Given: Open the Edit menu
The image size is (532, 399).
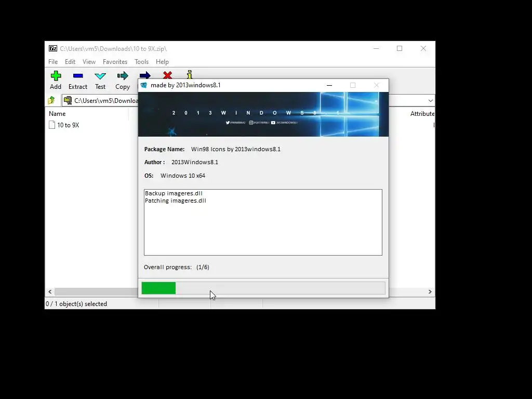Looking at the screenshot, I should [x=70, y=62].
